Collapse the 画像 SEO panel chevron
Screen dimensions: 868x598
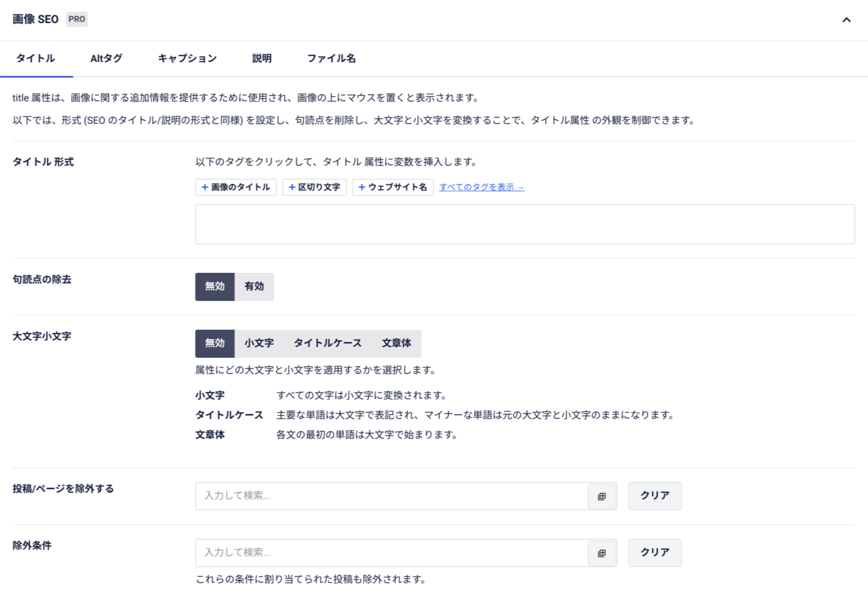[x=846, y=20]
